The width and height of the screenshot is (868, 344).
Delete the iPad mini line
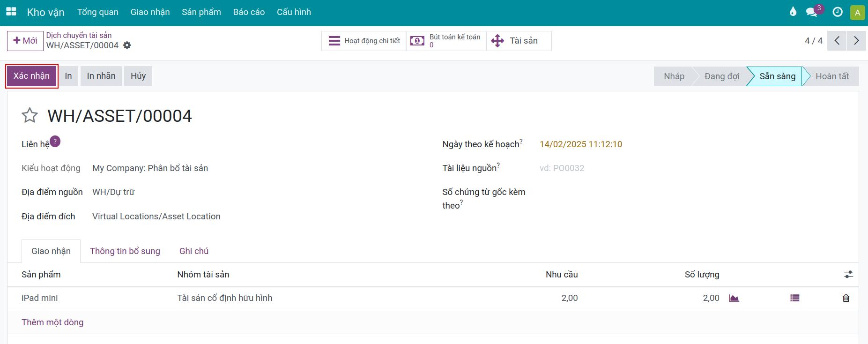click(x=846, y=298)
